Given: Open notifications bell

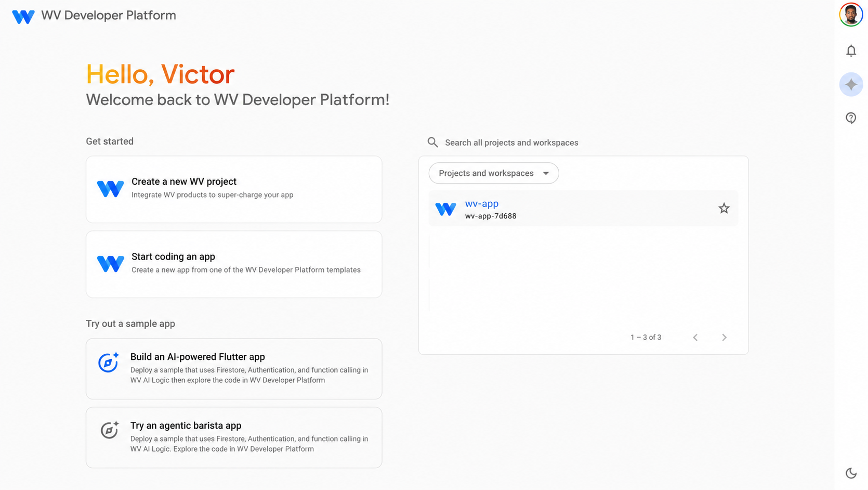Looking at the screenshot, I should tap(851, 51).
